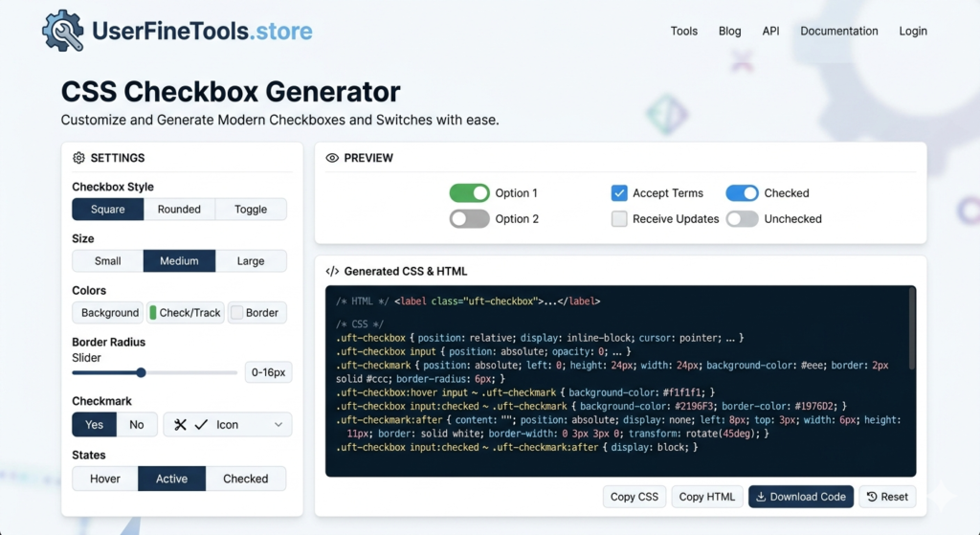Toggle the green Option 1 switch
Screen dimensions: 980x535
pyautogui.click(x=469, y=193)
